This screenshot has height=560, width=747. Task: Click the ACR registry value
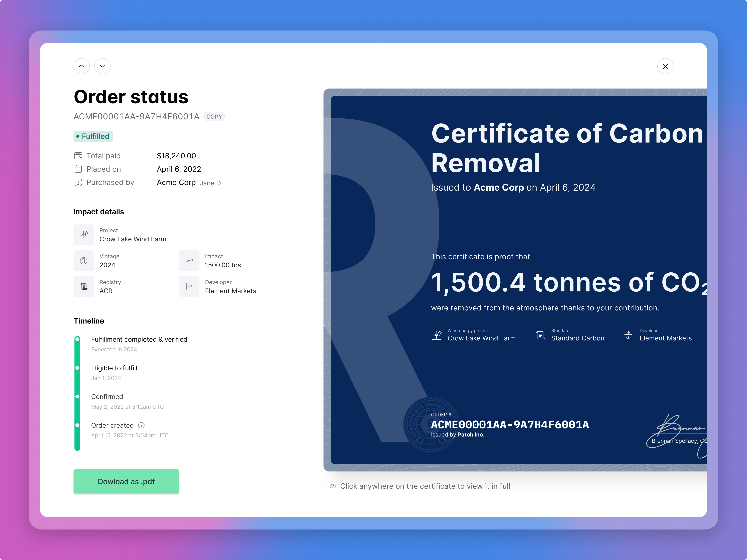tap(106, 291)
